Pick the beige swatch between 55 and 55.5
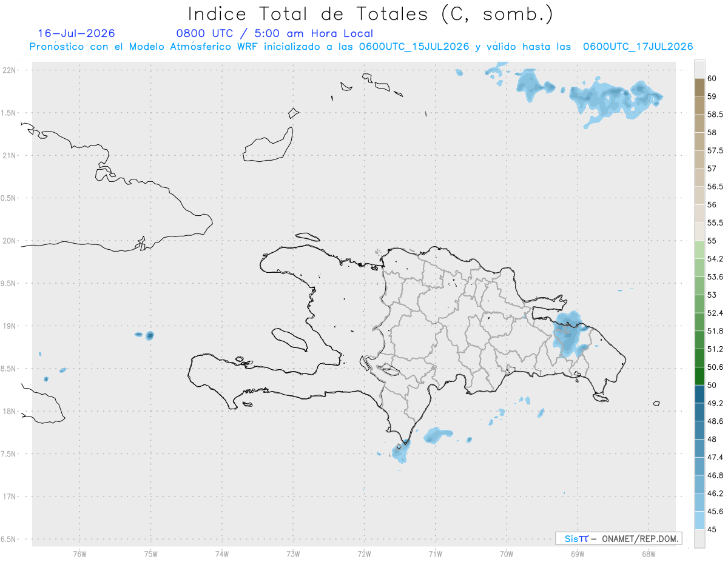728x562 pixels. [699, 232]
